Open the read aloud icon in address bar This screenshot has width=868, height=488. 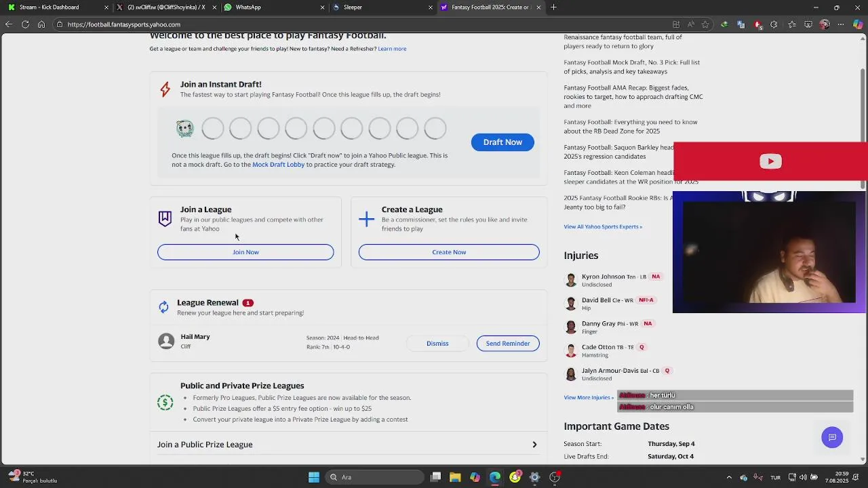click(x=690, y=24)
